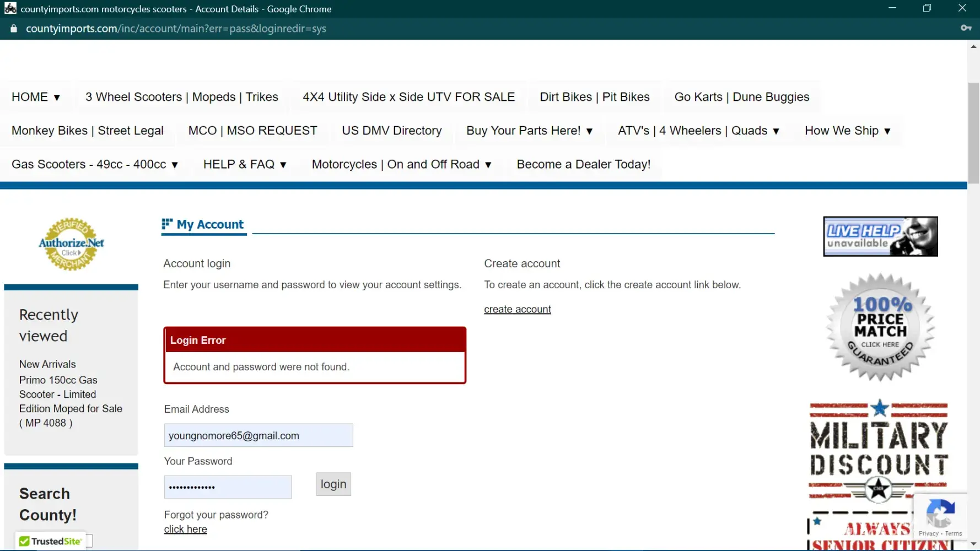This screenshot has height=551, width=980.
Task: Click the reCAPTCHA badge icon
Action: click(x=940, y=512)
